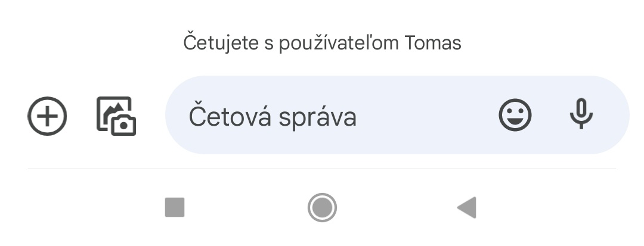Go back using the navigation bar arrow
The height and width of the screenshot is (246, 644).
(x=466, y=207)
